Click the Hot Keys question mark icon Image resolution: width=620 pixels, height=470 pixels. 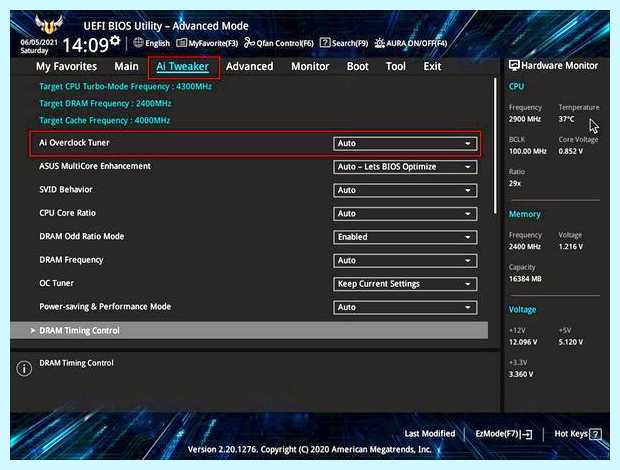pos(595,434)
